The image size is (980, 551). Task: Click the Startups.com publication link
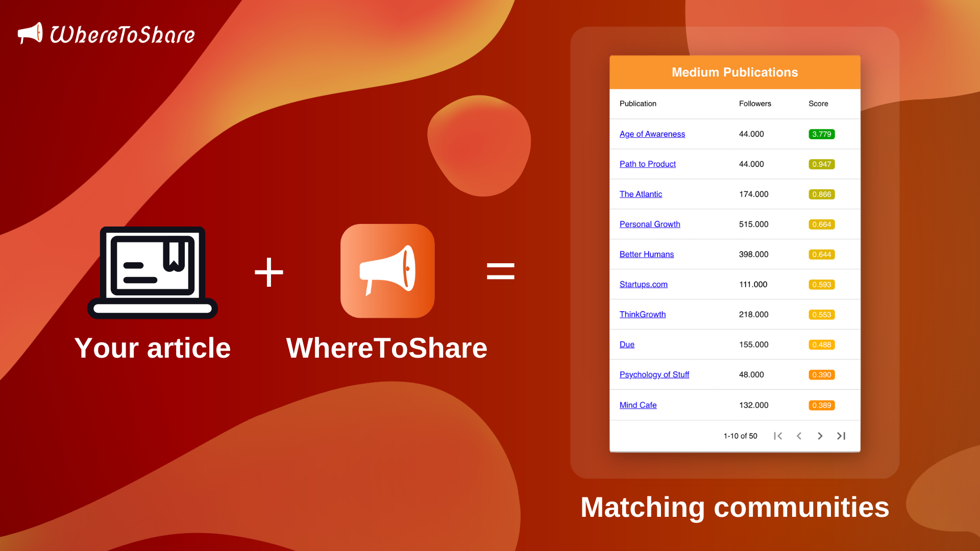[x=643, y=284]
